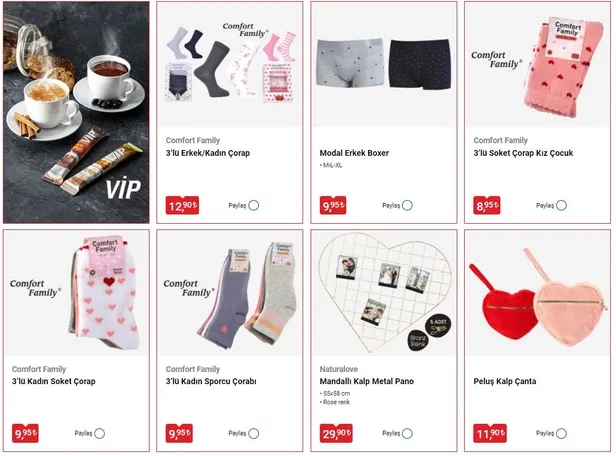The image size is (616, 456).
Task: Select Paylaş radio for 3'lü Kadın Soket Çorap
Action: point(100,434)
